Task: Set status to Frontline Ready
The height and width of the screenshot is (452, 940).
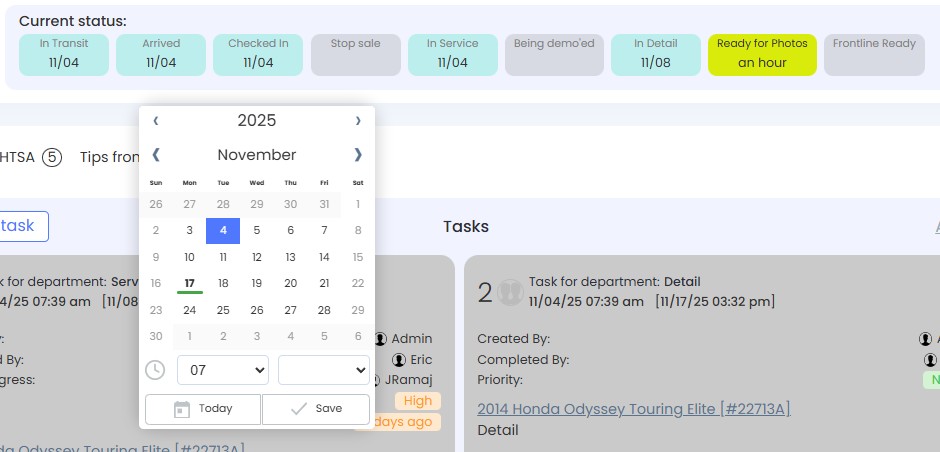Action: tap(874, 54)
